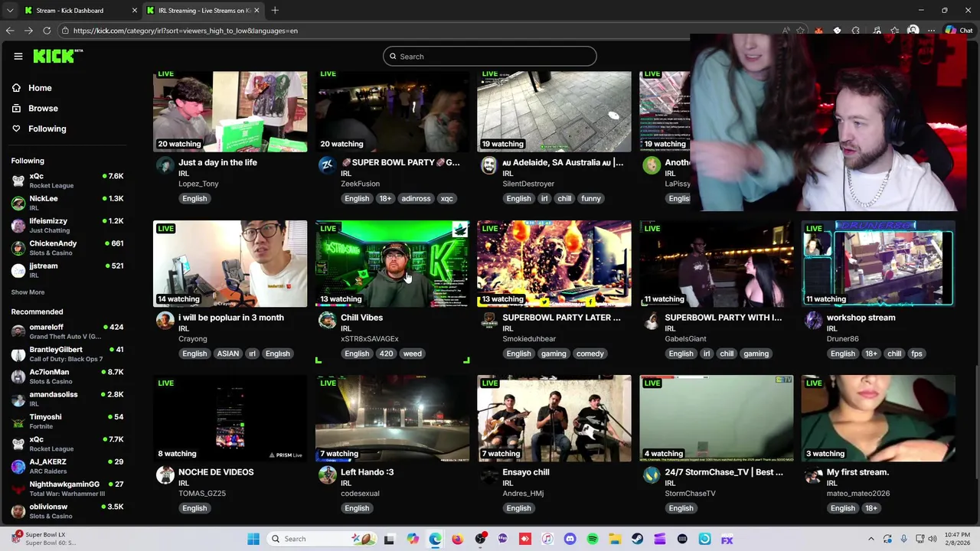The image size is (980, 551).
Task: Click codesexual channel avatar
Action: coord(327,474)
